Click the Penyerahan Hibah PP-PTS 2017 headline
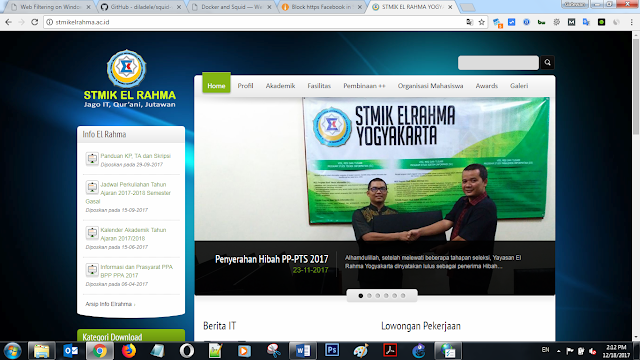The height and width of the screenshot is (360, 640). [271, 259]
